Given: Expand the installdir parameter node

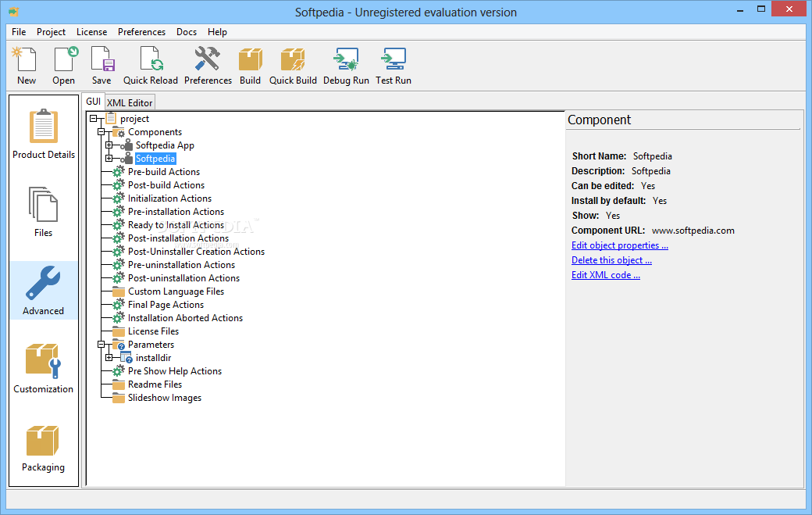Looking at the screenshot, I should point(109,358).
